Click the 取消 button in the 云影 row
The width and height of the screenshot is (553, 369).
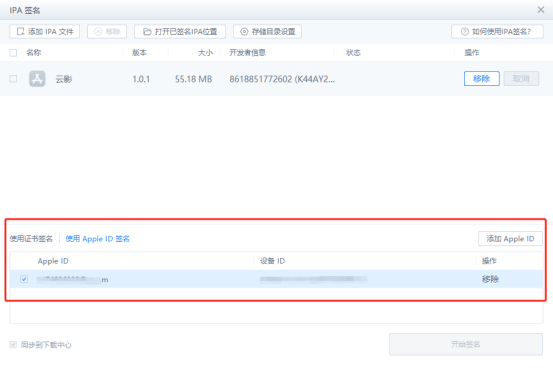pyautogui.click(x=521, y=79)
